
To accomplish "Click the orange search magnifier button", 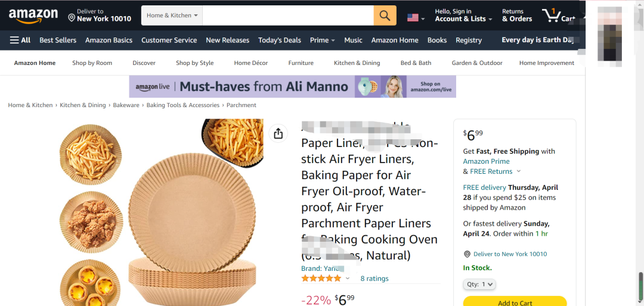I will pyautogui.click(x=385, y=15).
